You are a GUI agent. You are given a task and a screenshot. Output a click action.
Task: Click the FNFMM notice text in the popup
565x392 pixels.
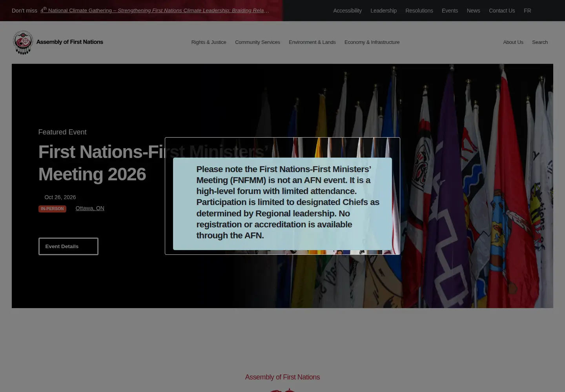click(288, 202)
